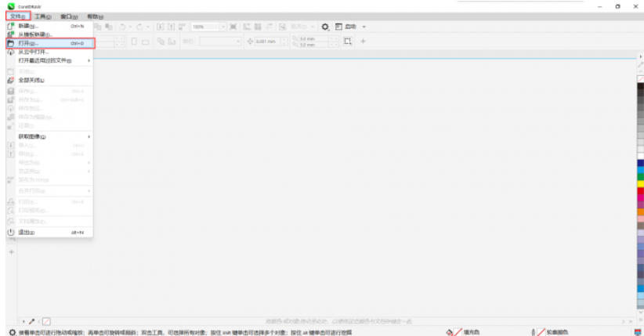Pick the black swatch in color palette
644x336 pixels.
click(640, 86)
